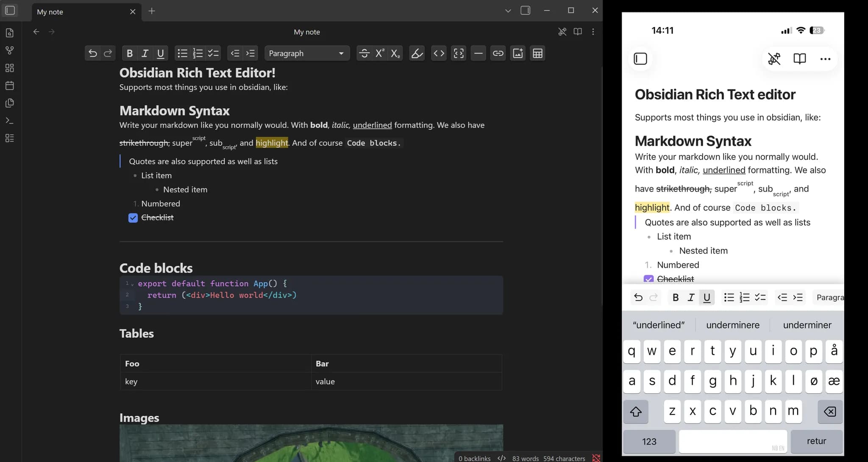
Task: Insert a code block from desktop toolbar
Action: [x=459, y=53]
